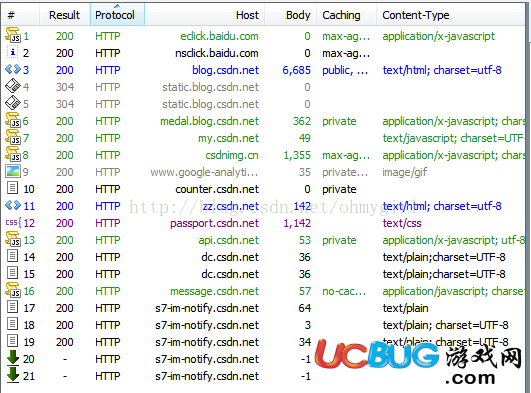531x393 pixels.
Task: Sort sessions by the # column header
Action: coord(21,15)
